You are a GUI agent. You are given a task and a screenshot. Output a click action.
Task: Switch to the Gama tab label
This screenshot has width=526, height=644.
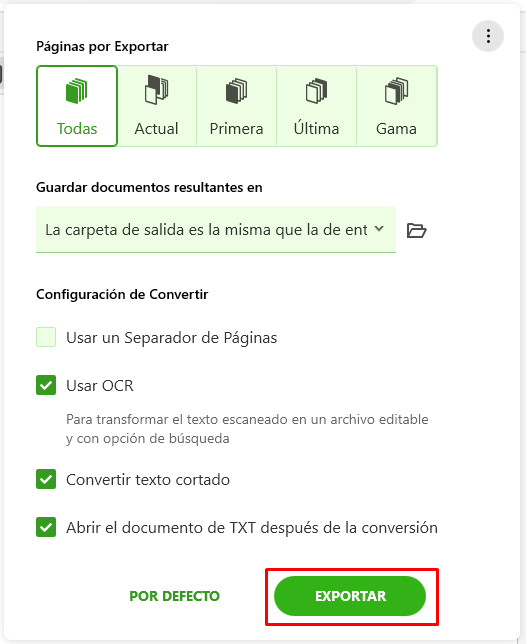[396, 129]
